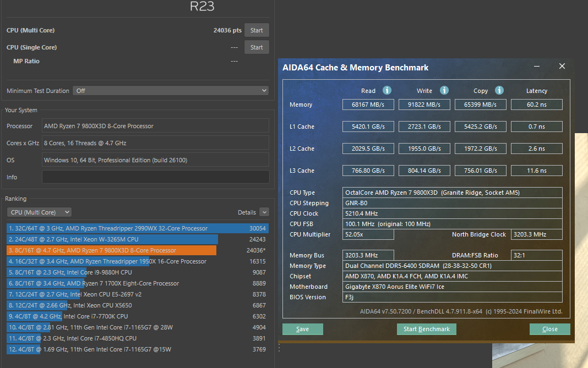Click BIOS Version F3j value
The width and height of the screenshot is (588, 368).
click(452, 297)
